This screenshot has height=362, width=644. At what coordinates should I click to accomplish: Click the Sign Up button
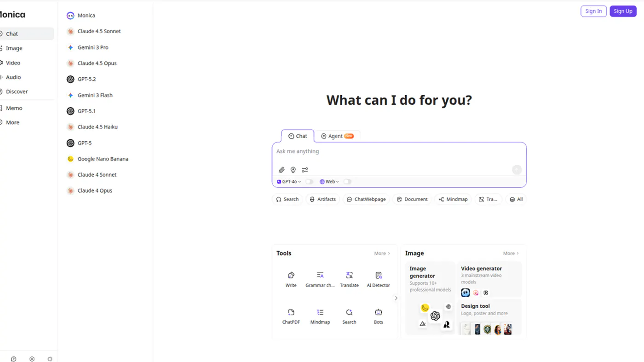pyautogui.click(x=623, y=11)
